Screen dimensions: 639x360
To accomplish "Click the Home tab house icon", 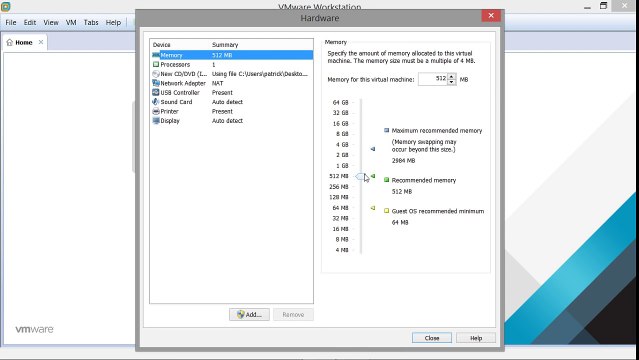I will 9,42.
